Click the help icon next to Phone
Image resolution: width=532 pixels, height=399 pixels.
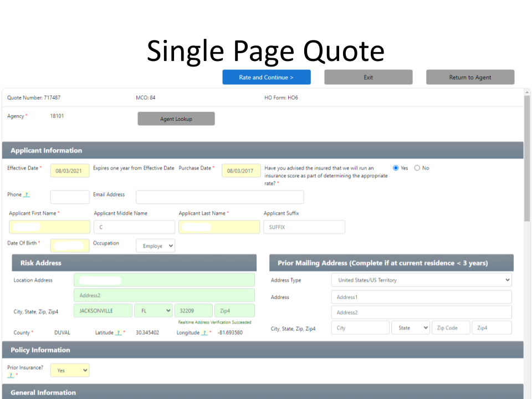(x=27, y=195)
